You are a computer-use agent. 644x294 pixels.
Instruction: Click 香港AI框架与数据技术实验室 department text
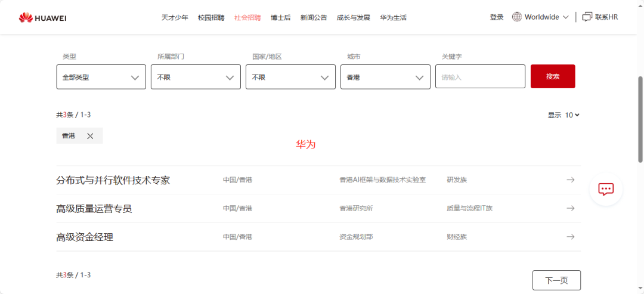click(383, 180)
